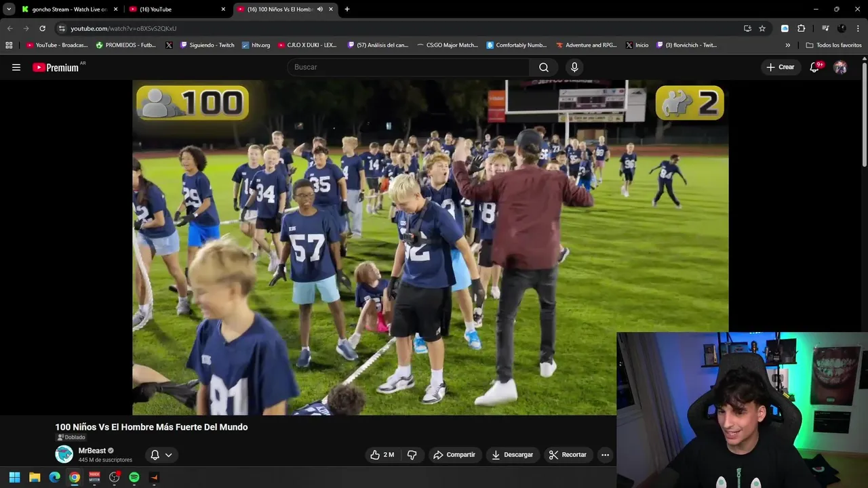Open C.R.O X DUKI - LEX... bookmark
Image resolution: width=868 pixels, height=488 pixels.
click(x=307, y=45)
